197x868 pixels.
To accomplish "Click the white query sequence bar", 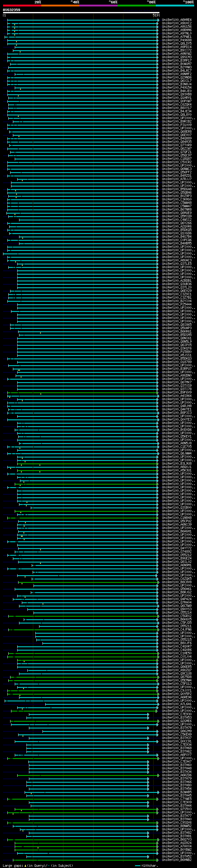I will pos(81,12).
